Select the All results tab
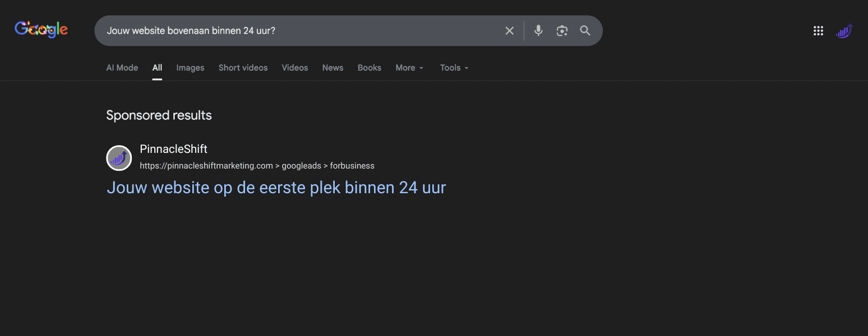868x336 pixels. coord(157,68)
